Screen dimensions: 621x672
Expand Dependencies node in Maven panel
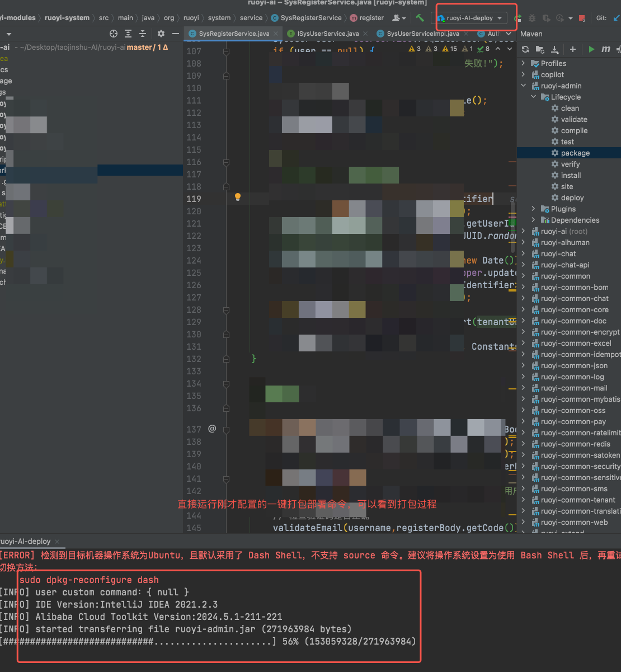(534, 220)
